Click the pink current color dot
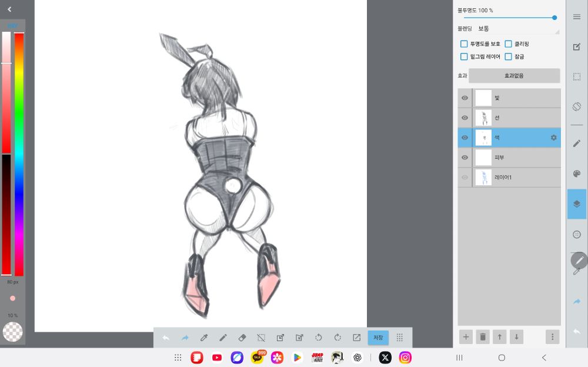The height and width of the screenshot is (367, 588). tap(13, 298)
